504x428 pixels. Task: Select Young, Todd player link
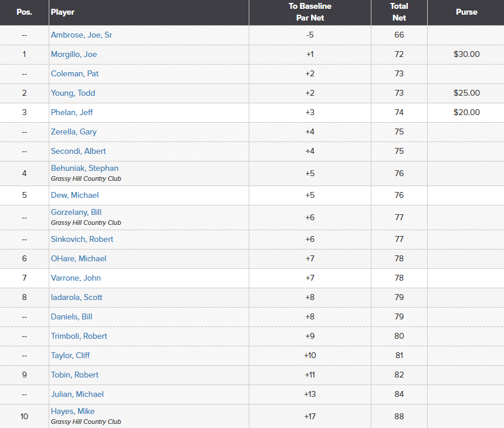(73, 93)
